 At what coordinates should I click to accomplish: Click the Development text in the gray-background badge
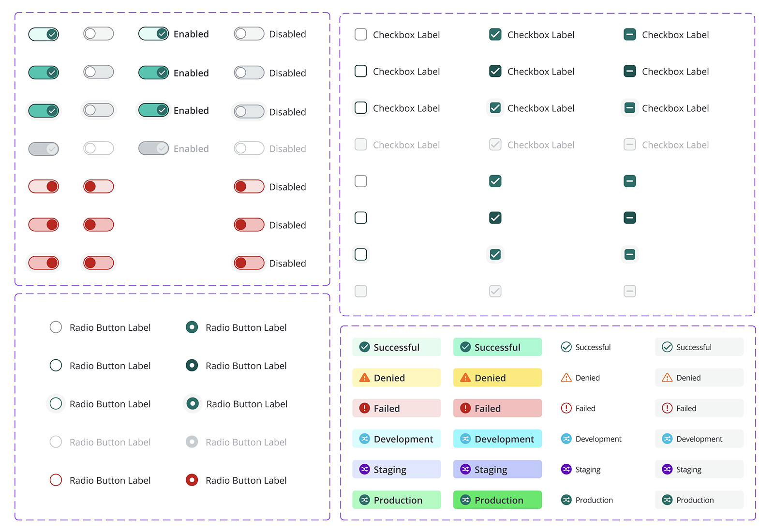pos(699,439)
